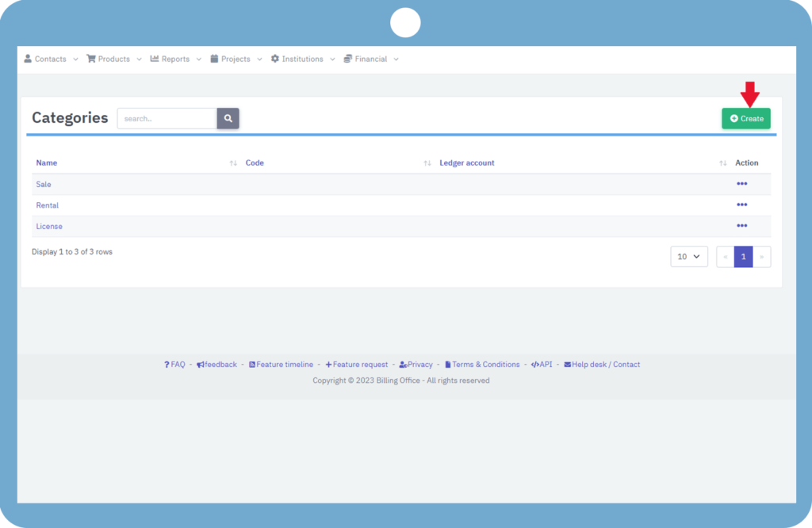812x528 pixels.
Task: Open Help desk / Contact link
Action: tap(603, 365)
